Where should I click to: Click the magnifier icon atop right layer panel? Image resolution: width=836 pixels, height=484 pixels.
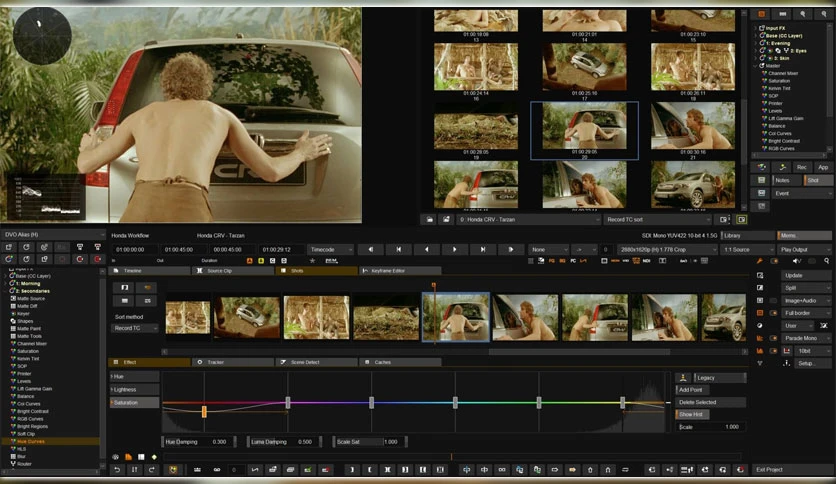pyautogui.click(x=803, y=14)
